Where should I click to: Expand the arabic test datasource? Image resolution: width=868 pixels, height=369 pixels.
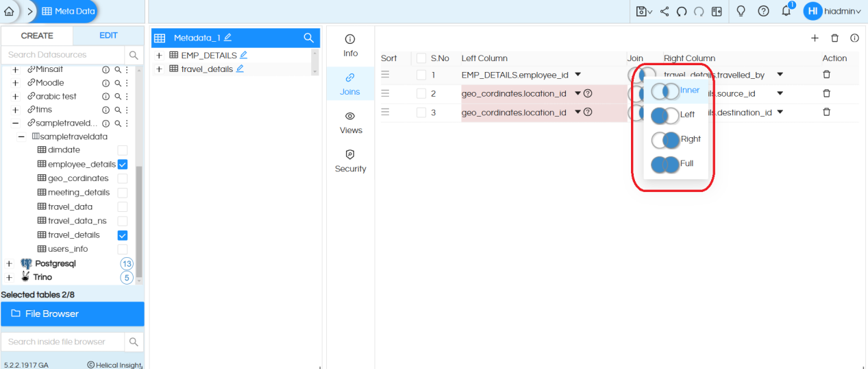pos(15,97)
